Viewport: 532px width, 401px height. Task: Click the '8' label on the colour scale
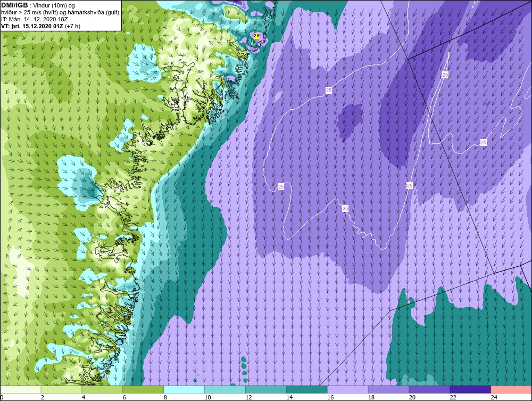[165, 397]
